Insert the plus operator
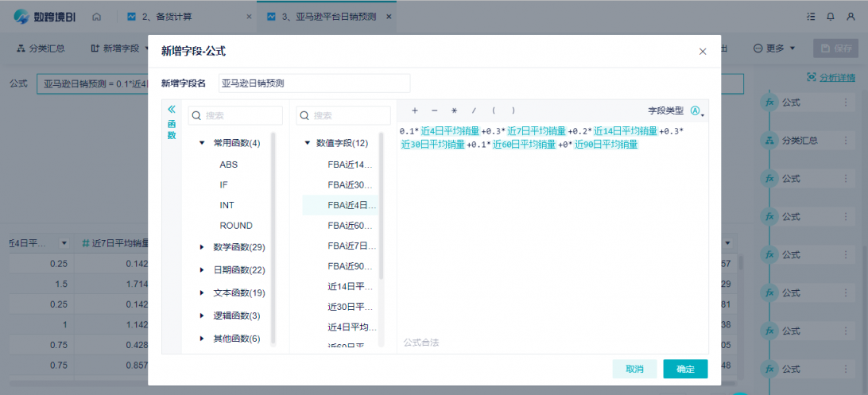868x395 pixels. (415, 110)
